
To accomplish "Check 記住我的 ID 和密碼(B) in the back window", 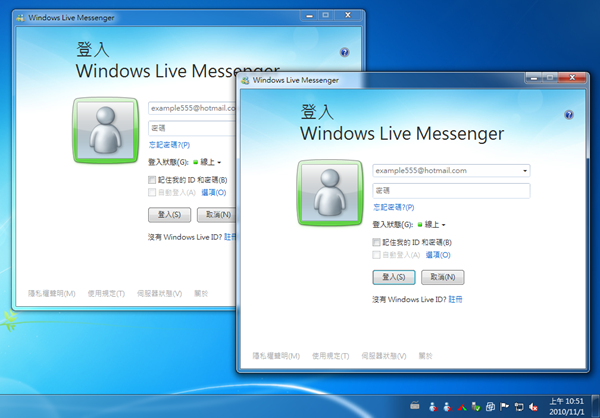I will (x=152, y=180).
